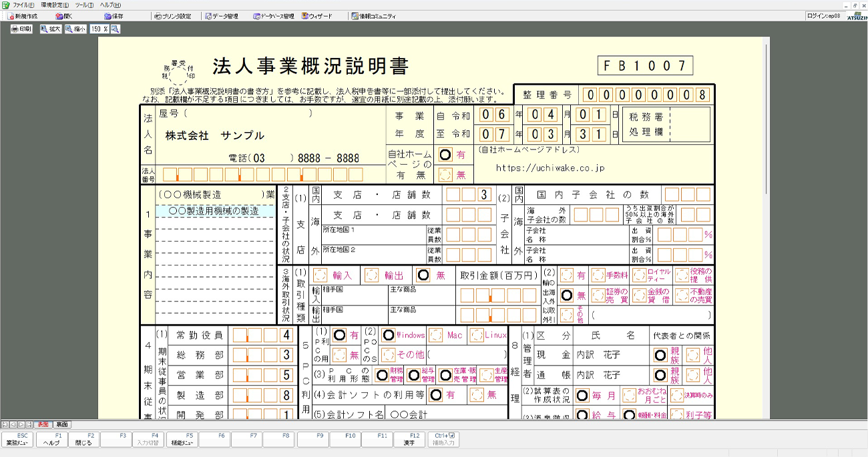Viewport: 868px width, 457px height.
Task: Tick the Mac checkbox under PC OS
Action: (x=435, y=335)
